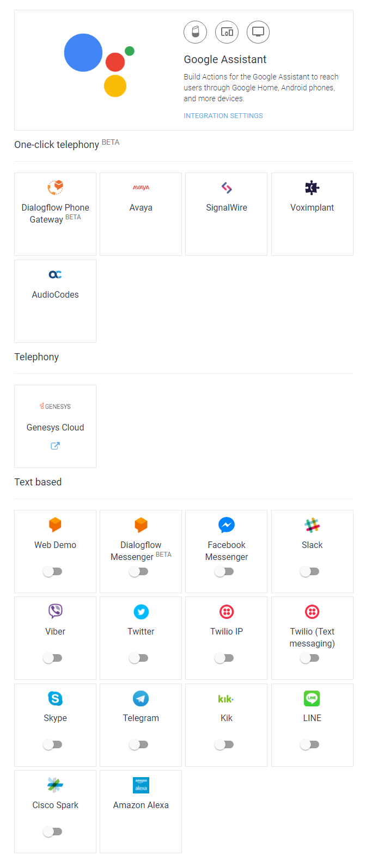The width and height of the screenshot is (372, 868).
Task: Open the Integration Settings link
Action: click(223, 116)
